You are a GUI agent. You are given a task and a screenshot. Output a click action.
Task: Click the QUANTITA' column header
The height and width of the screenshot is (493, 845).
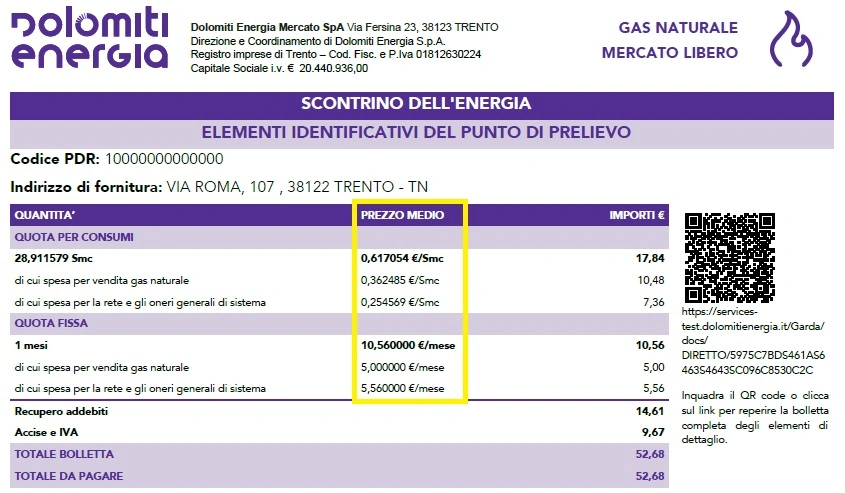click(45, 215)
